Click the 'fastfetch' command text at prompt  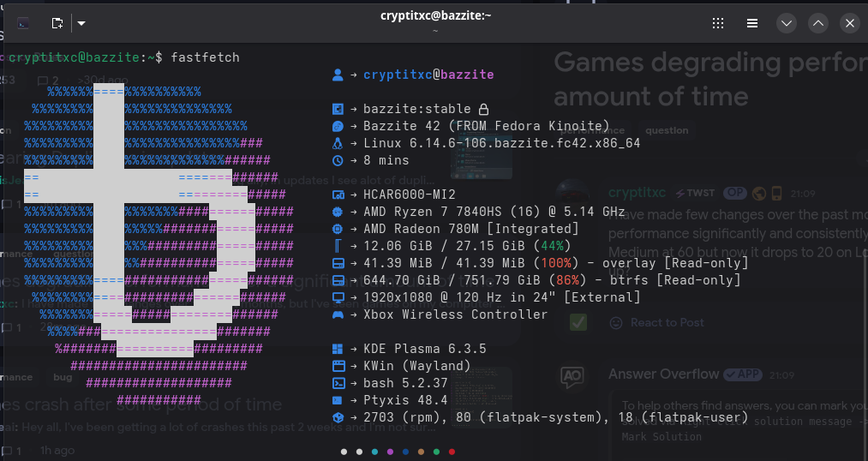[205, 57]
